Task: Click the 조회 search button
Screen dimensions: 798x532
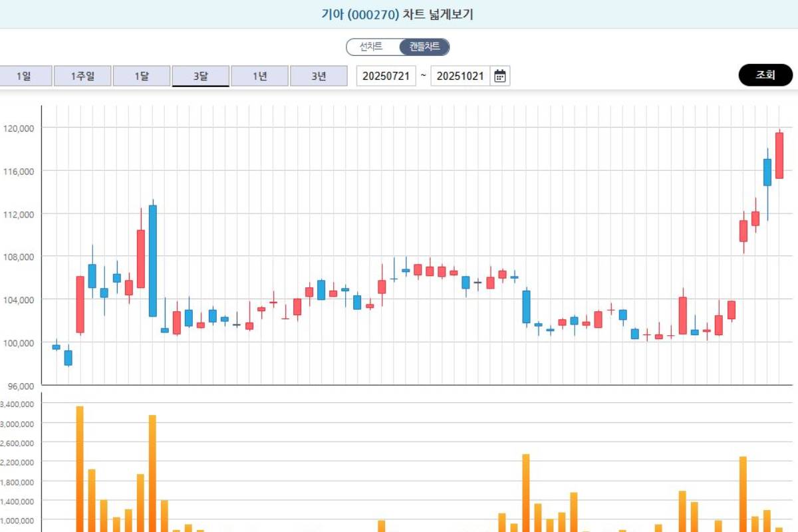Action: tap(765, 75)
